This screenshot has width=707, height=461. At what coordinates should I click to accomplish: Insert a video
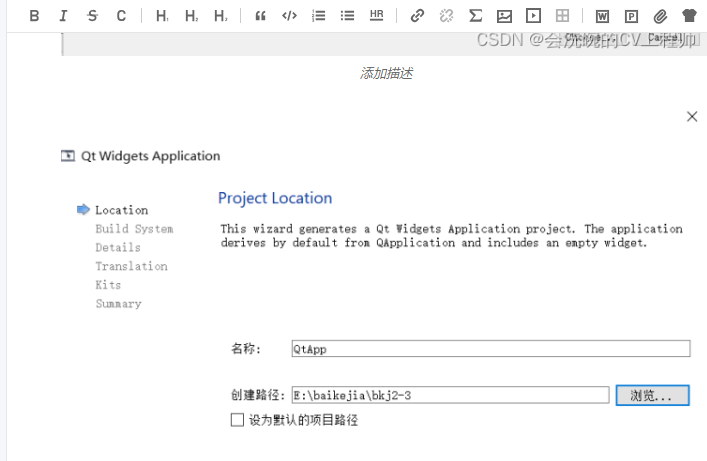pyautogui.click(x=533, y=16)
